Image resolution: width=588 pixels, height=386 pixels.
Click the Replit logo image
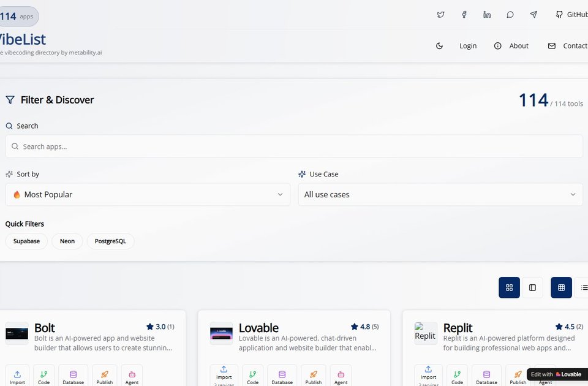coord(426,333)
